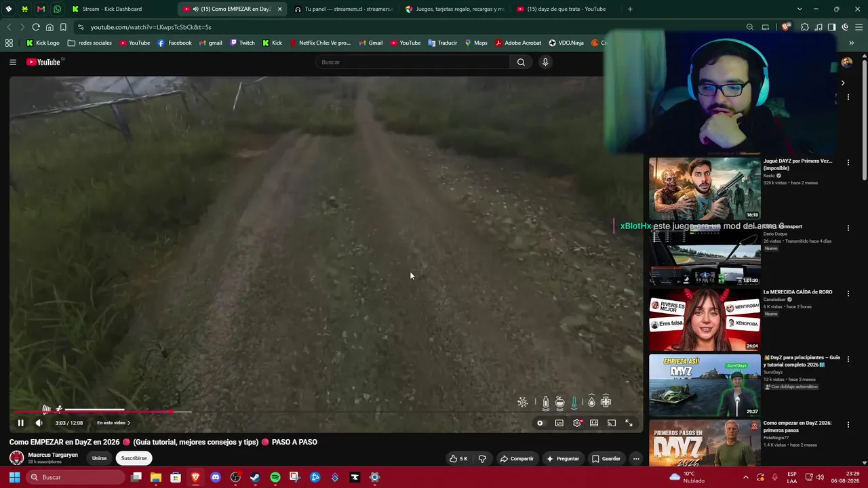Open the player settings gear
Screen dimensions: 868x488
[577, 423]
